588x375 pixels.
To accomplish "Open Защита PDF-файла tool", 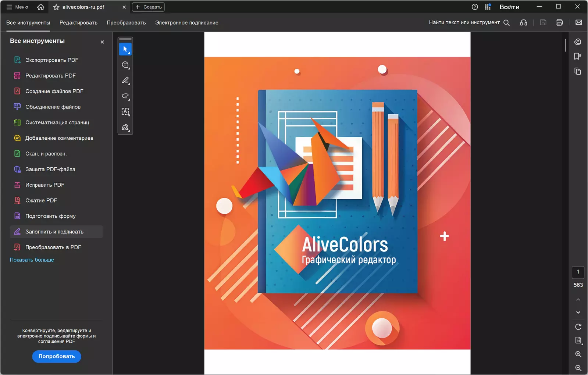I will pyautogui.click(x=56, y=169).
